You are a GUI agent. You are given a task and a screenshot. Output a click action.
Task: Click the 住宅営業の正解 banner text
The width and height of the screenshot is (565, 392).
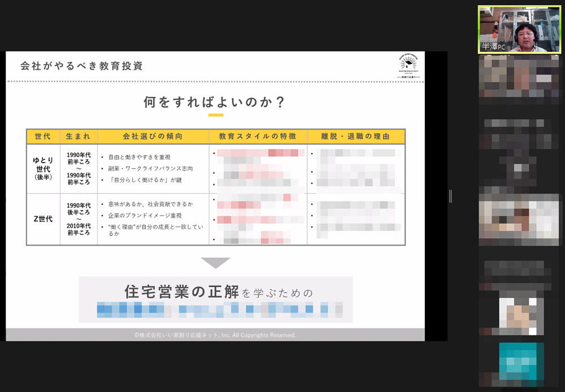181,292
